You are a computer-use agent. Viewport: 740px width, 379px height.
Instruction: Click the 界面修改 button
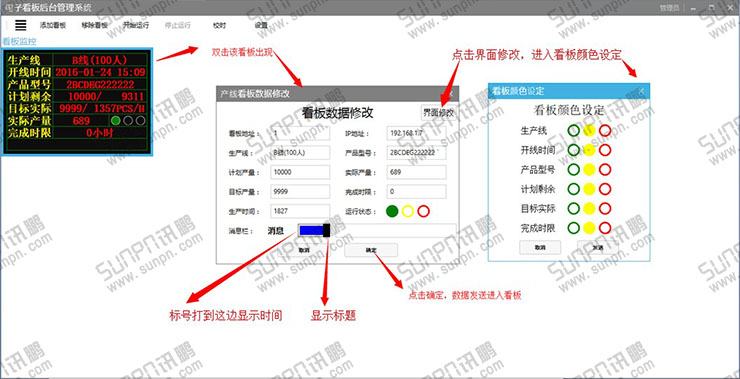click(438, 113)
